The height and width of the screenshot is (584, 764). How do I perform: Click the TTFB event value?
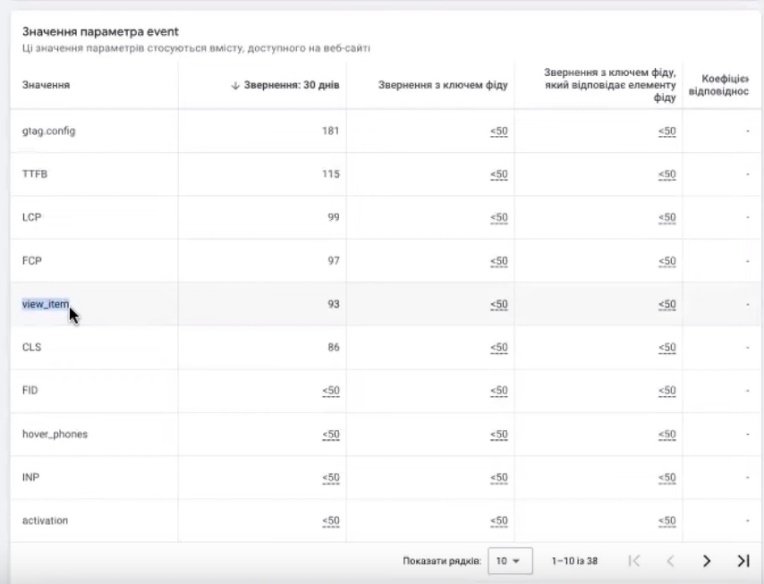click(35, 174)
